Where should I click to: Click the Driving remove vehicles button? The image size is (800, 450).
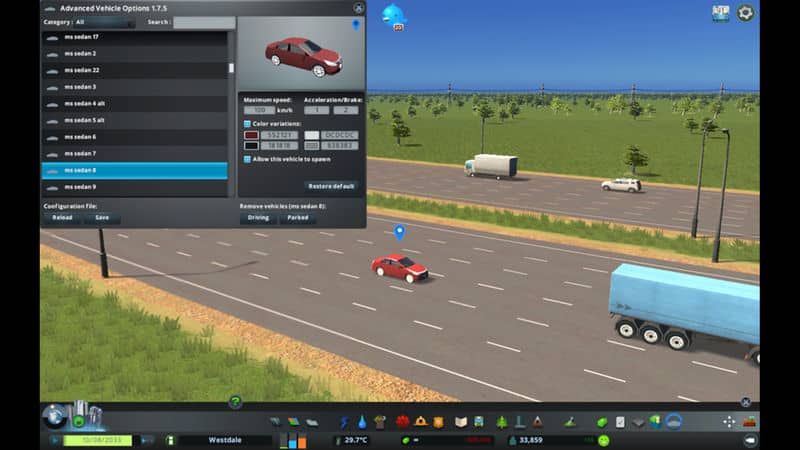[x=258, y=218]
